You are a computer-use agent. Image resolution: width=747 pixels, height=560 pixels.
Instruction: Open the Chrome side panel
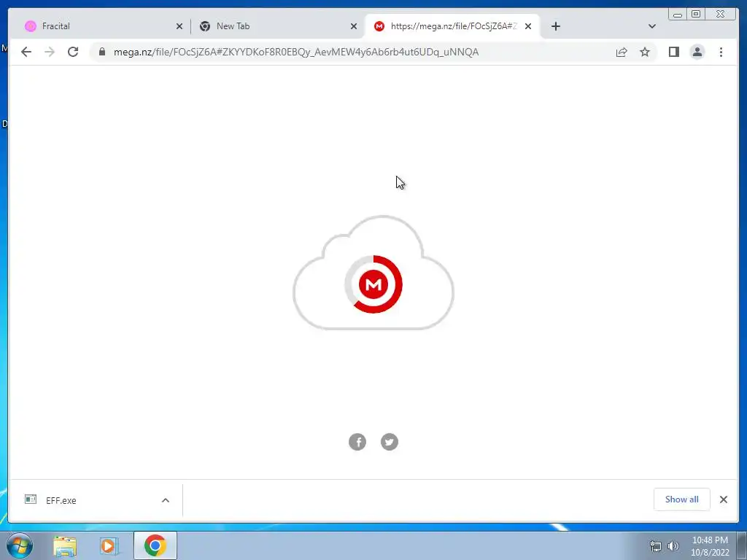point(673,52)
